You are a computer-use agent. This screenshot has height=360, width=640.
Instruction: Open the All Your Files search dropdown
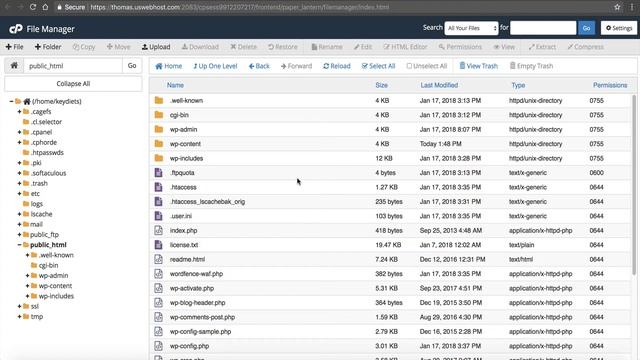[x=471, y=28]
